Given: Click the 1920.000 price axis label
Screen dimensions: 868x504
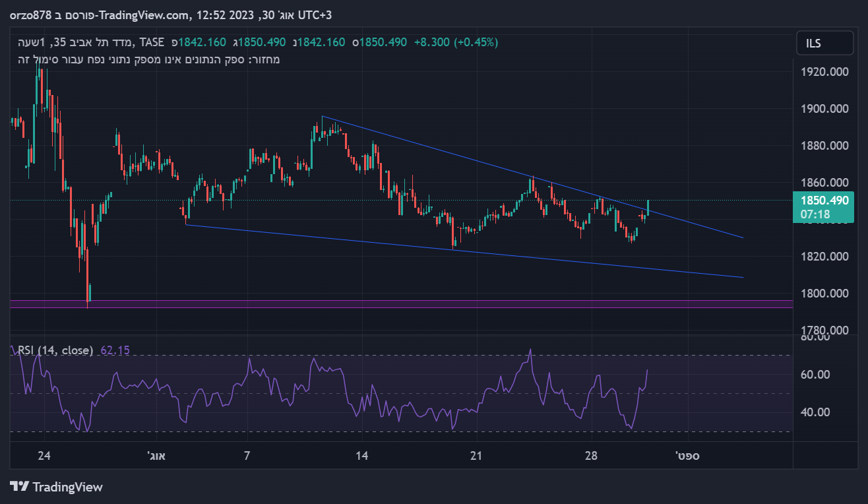Looking at the screenshot, I should (x=823, y=72).
